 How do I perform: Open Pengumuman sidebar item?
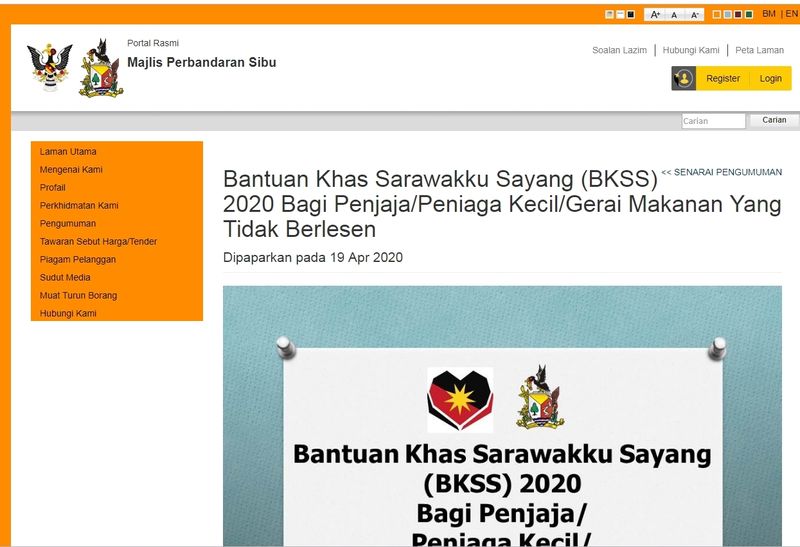(68, 223)
